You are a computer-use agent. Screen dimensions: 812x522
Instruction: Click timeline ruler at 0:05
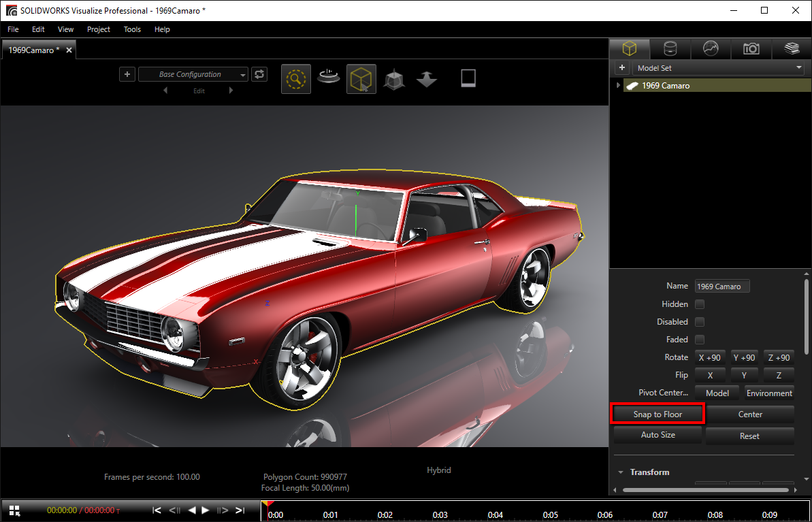click(550, 515)
